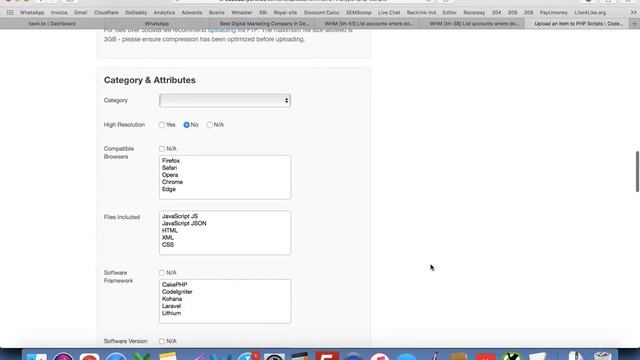The image size is (640, 360).
Task: Select XML in Files Included list
Action: pyautogui.click(x=168, y=238)
